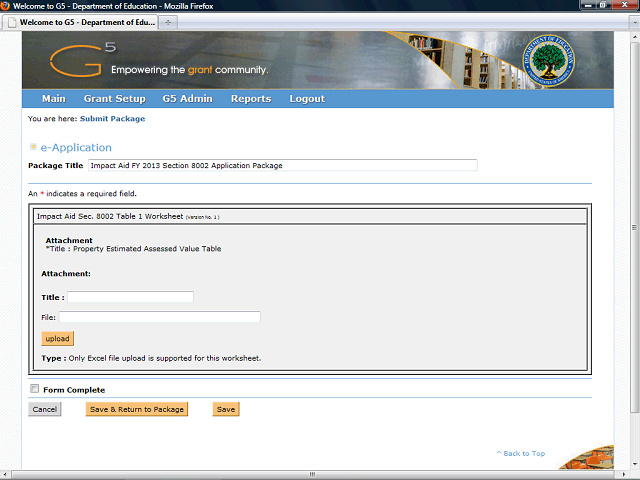Click the horizontal scrollbar right arrow

click(x=623, y=474)
